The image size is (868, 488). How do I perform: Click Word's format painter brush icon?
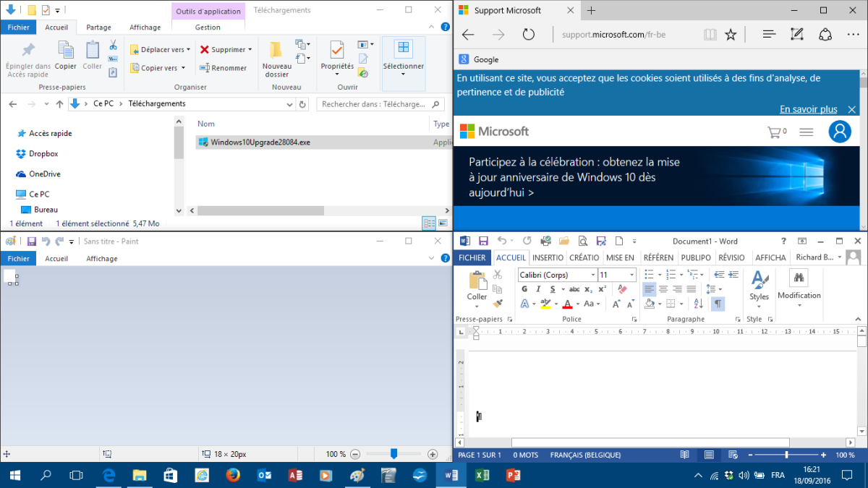click(x=498, y=304)
